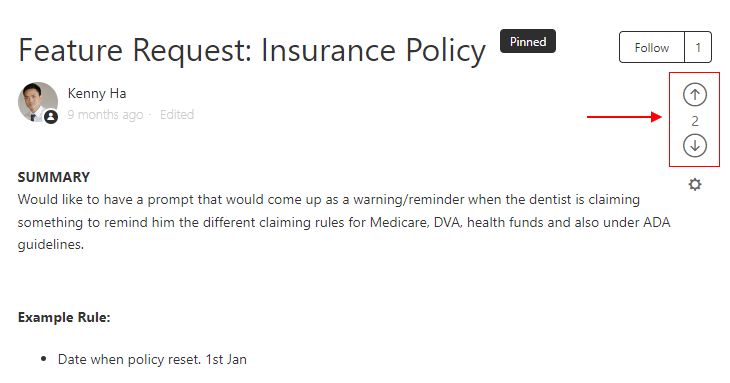The height and width of the screenshot is (383, 730).
Task: Click the user badge icon on the avatar
Action: click(x=51, y=117)
